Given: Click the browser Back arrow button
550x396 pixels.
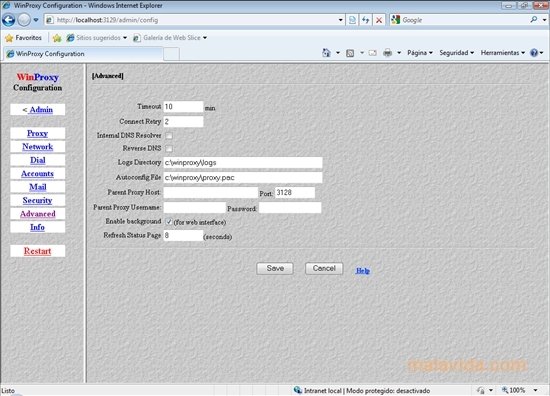Looking at the screenshot, I should tap(8, 20).
